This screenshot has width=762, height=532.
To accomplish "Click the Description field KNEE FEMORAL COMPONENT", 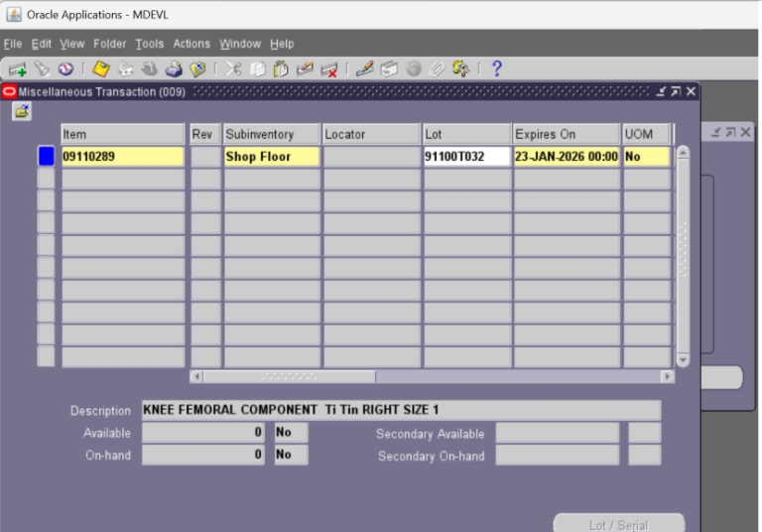I will [402, 410].
